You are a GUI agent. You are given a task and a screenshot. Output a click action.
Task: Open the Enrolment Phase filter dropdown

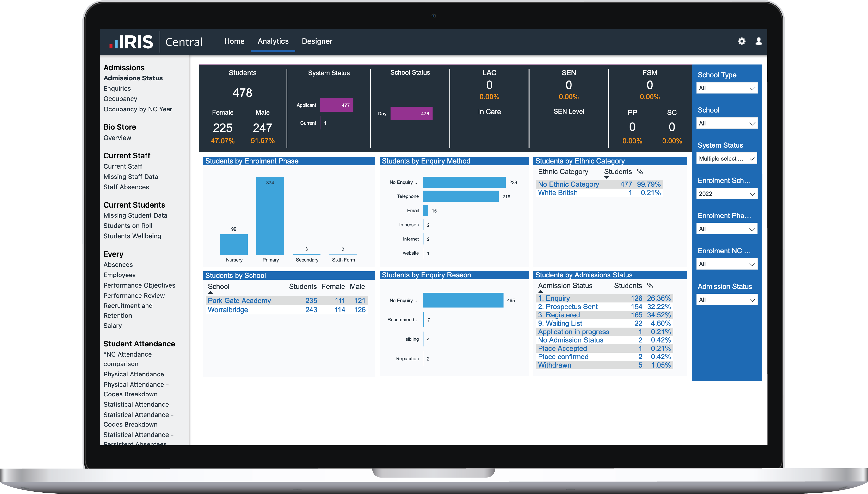tap(727, 229)
